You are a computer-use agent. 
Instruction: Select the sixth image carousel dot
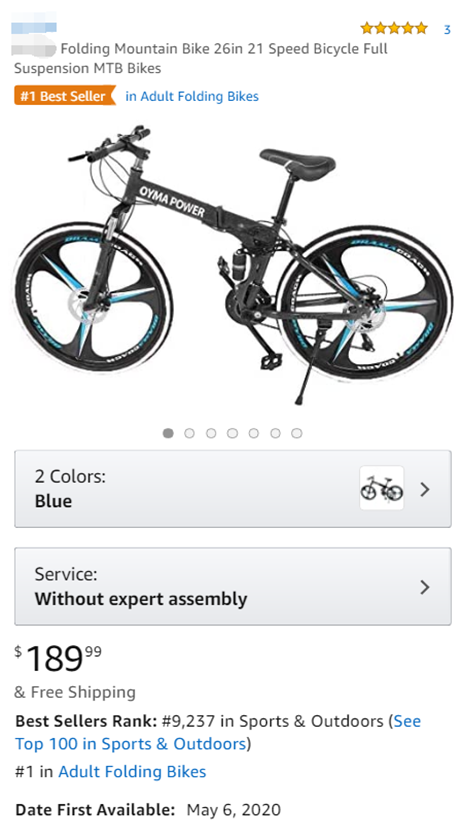pos(275,433)
